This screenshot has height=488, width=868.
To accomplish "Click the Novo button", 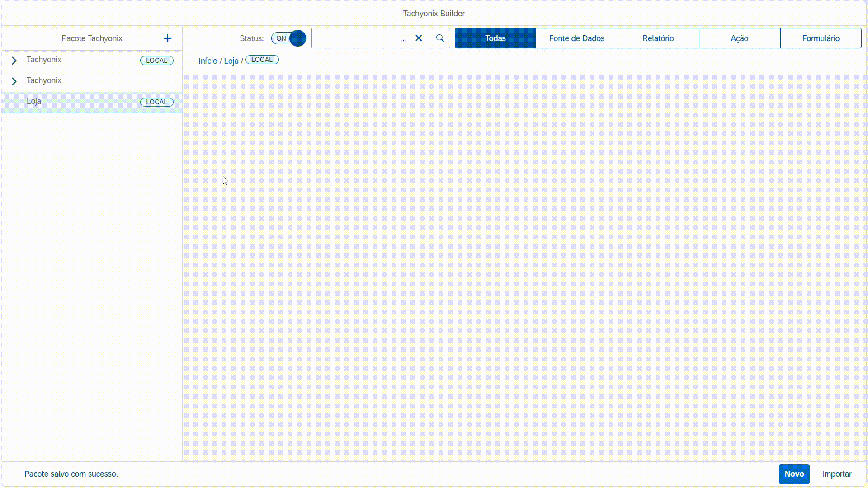I will [794, 474].
